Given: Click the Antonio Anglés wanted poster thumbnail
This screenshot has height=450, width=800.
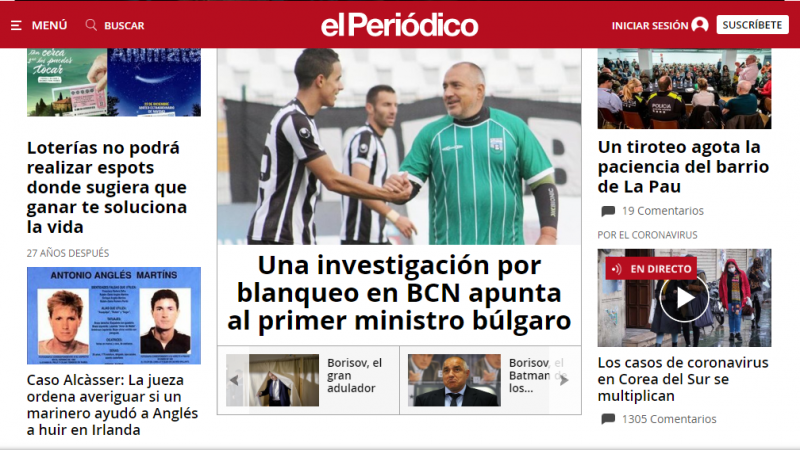Looking at the screenshot, I should [x=114, y=316].
